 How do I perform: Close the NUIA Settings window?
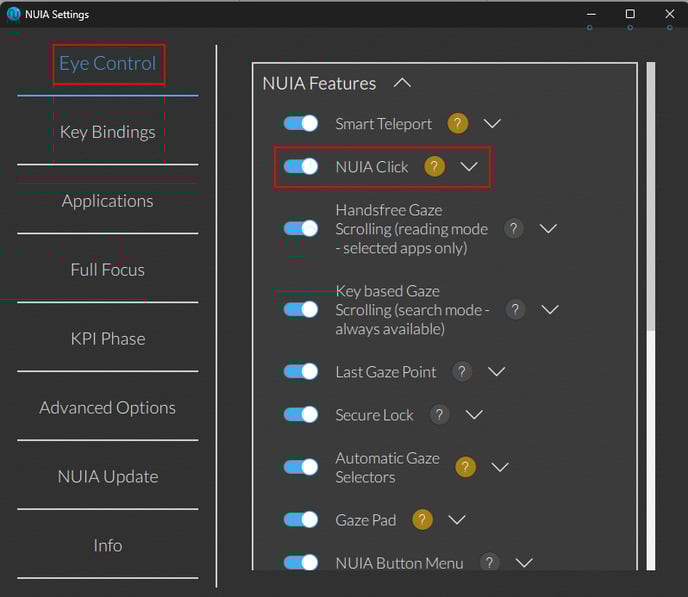670,14
